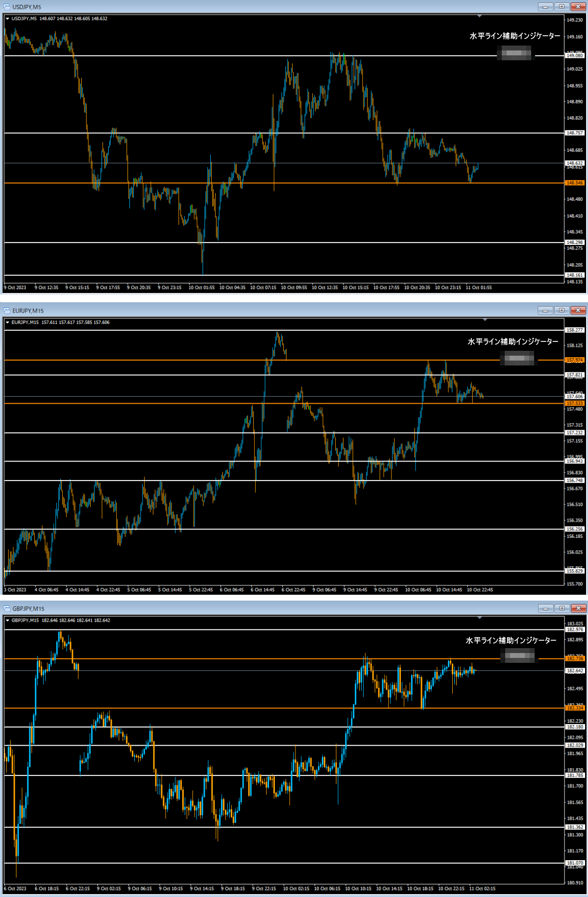Viewport: 588px width, 897px height.
Task: Maximize the GBPJPY,M15 chart window
Action: (x=562, y=608)
